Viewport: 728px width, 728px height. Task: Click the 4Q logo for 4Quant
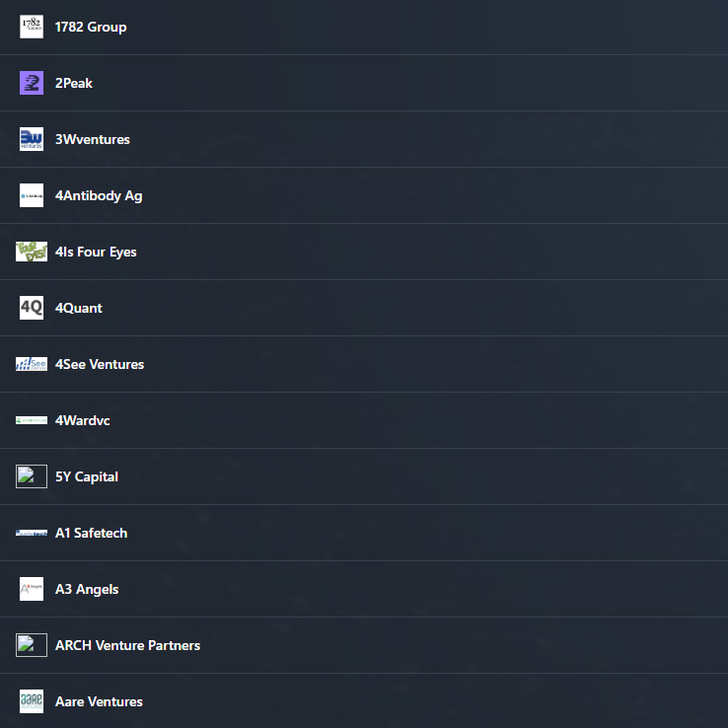(32, 308)
